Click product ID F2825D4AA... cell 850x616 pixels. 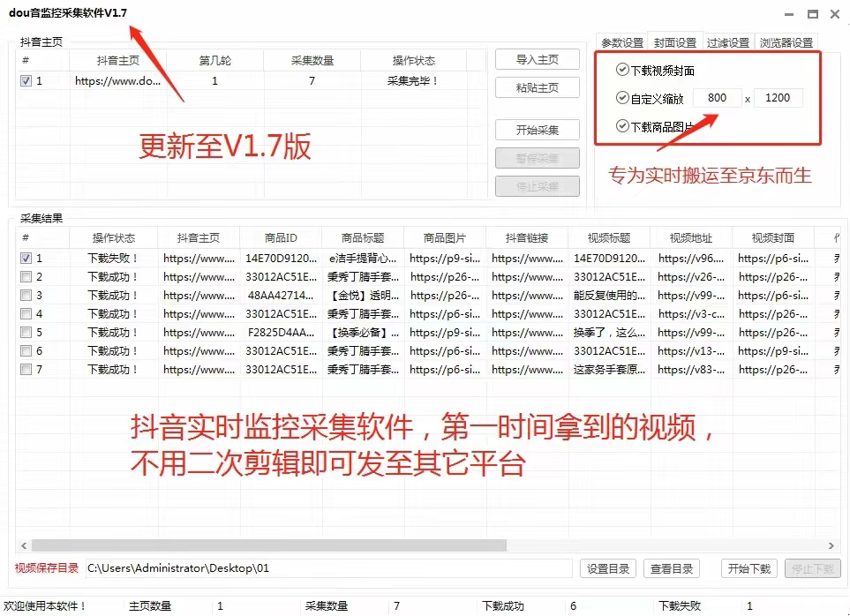coord(281,332)
